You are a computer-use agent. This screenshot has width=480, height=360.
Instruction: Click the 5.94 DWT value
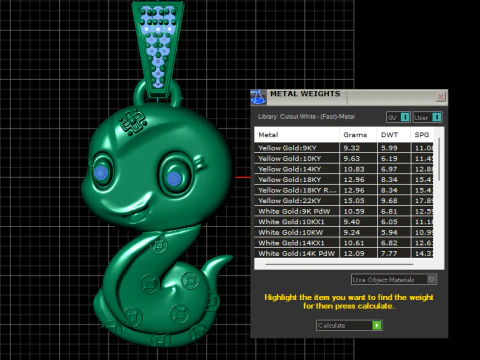point(389,232)
